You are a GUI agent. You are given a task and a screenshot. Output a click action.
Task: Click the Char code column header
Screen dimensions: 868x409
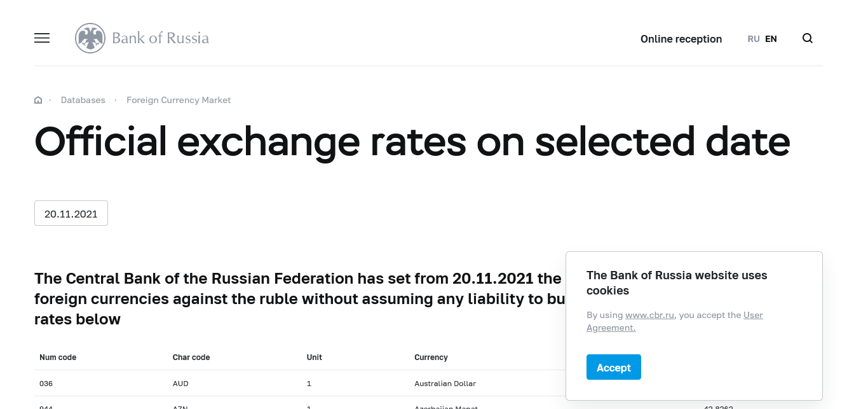coord(191,357)
